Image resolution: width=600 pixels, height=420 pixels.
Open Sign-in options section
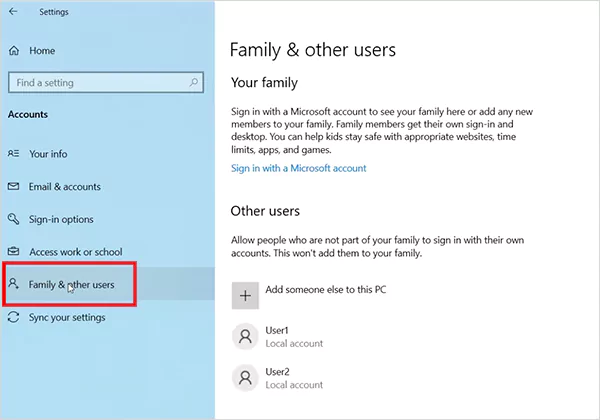(61, 220)
